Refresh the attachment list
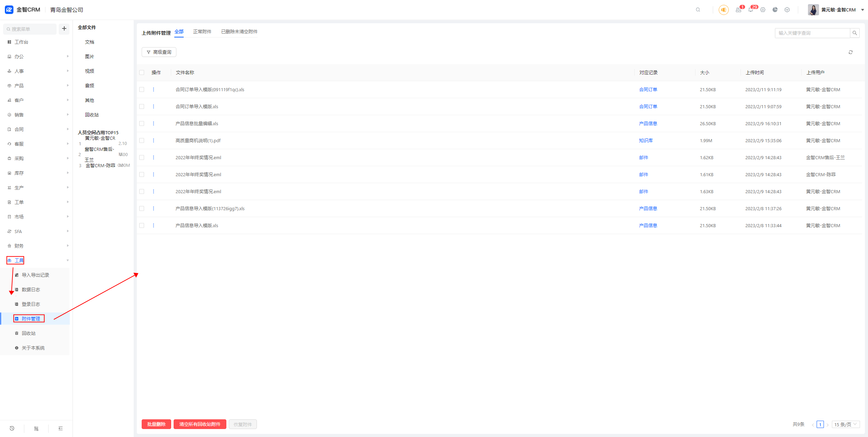The width and height of the screenshot is (868, 437). tap(851, 52)
